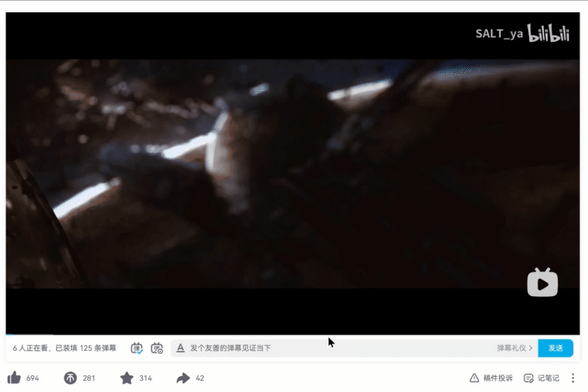588x392 pixels.
Task: Share the video via arrow icon
Action: click(183, 378)
